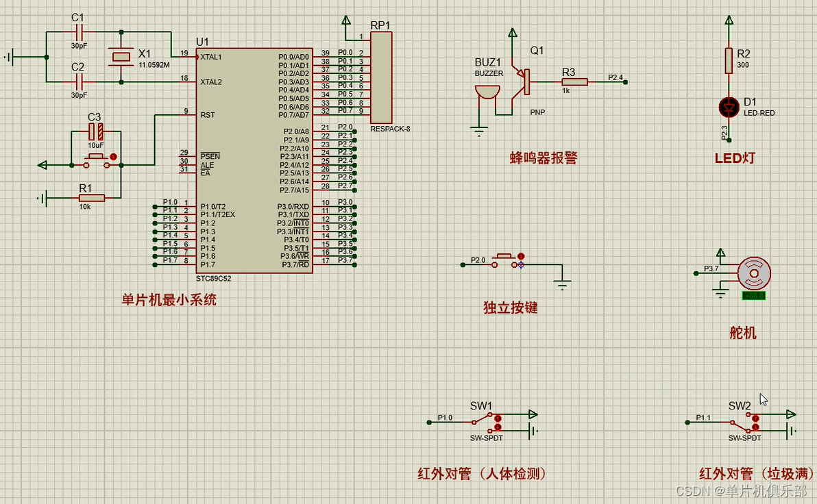Click the SW-SPDT text under SW1
This screenshot has height=504, width=817.
pos(487,438)
